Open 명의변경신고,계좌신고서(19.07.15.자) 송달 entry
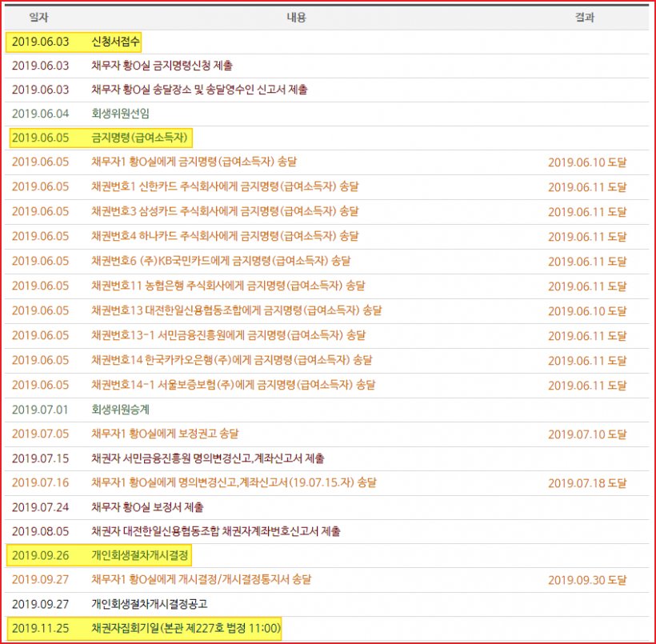This screenshot has width=656, height=644. 234,482
